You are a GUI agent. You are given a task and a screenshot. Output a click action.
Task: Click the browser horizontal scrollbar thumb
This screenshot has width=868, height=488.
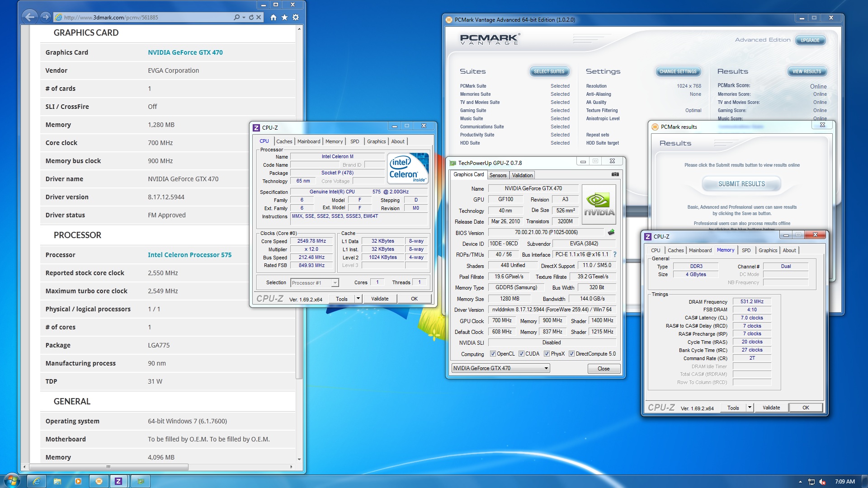(108, 467)
